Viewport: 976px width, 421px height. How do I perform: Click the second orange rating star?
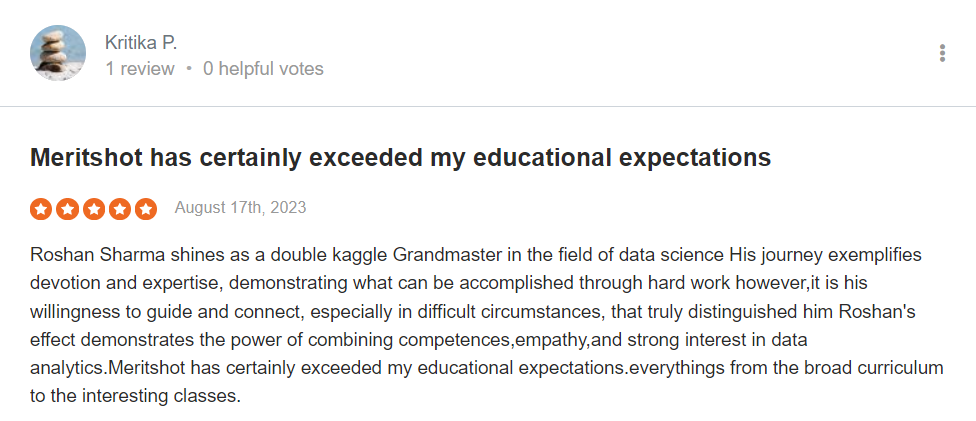pos(67,209)
